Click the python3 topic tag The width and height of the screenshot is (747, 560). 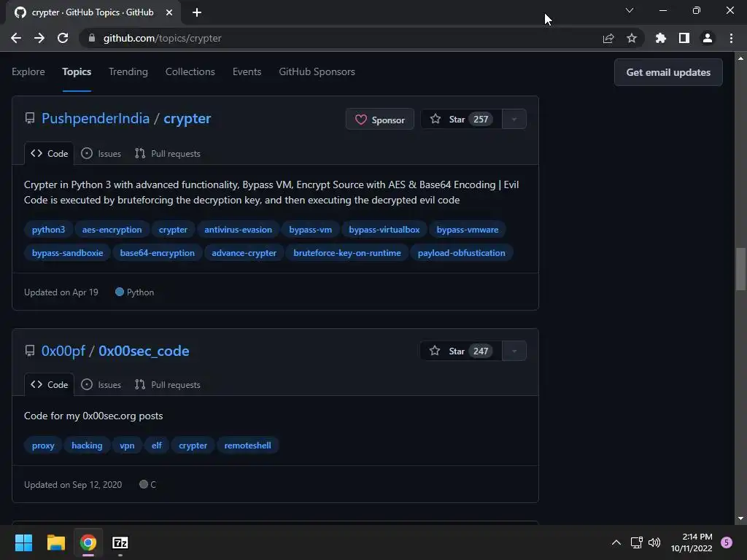click(x=48, y=230)
